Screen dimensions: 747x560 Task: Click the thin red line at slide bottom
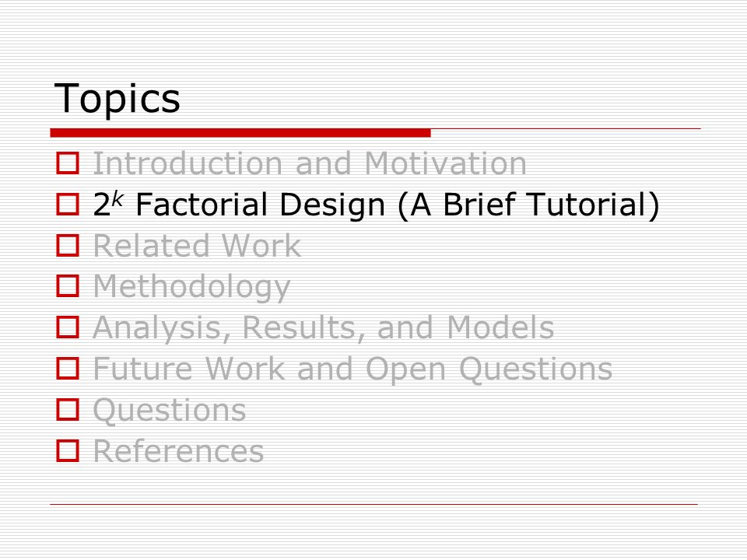374,504
